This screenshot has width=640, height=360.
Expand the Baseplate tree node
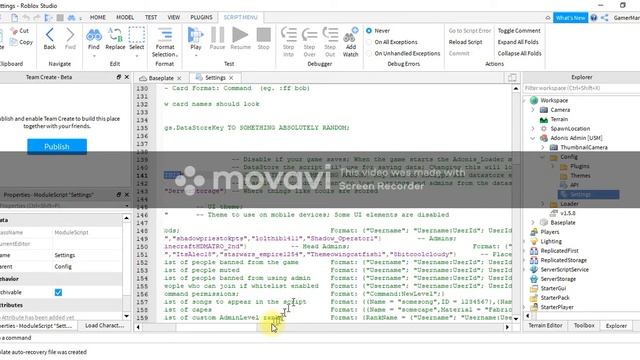coord(533,222)
